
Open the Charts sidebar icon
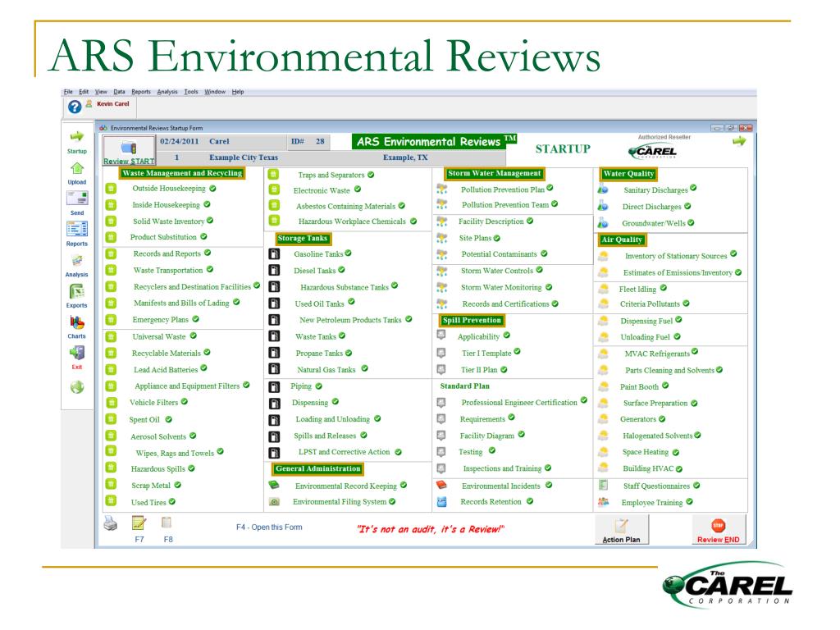pos(77,322)
